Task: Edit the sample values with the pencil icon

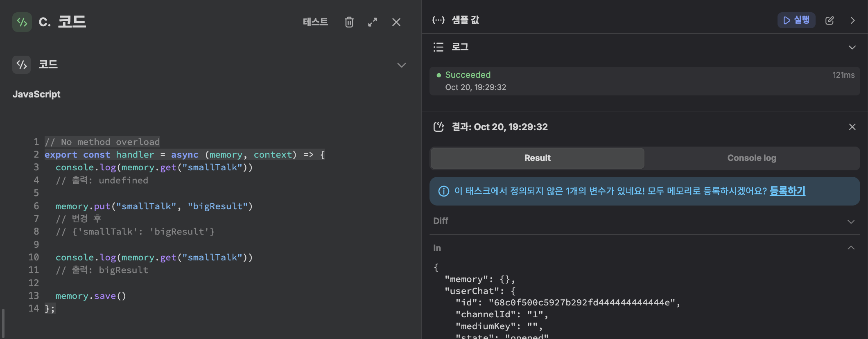Action: [830, 20]
